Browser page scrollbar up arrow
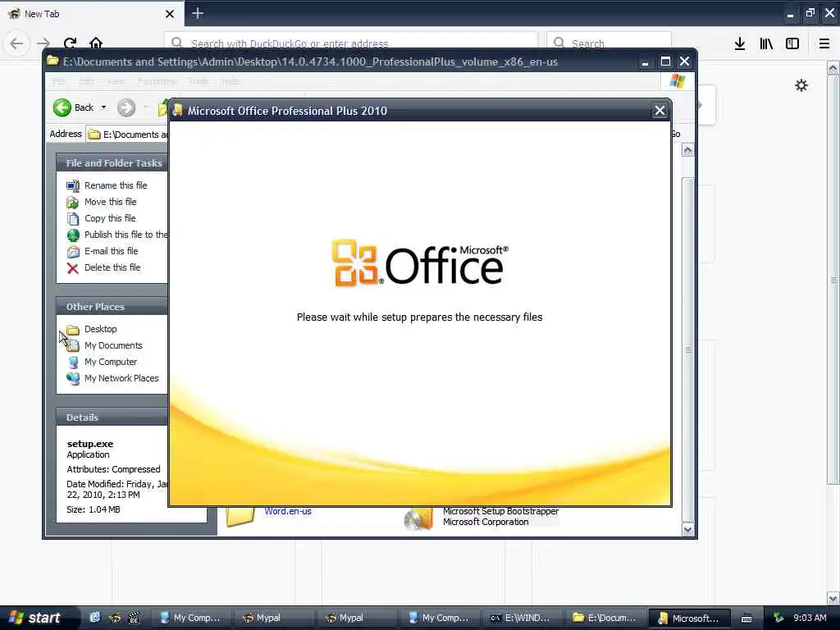 click(x=833, y=68)
